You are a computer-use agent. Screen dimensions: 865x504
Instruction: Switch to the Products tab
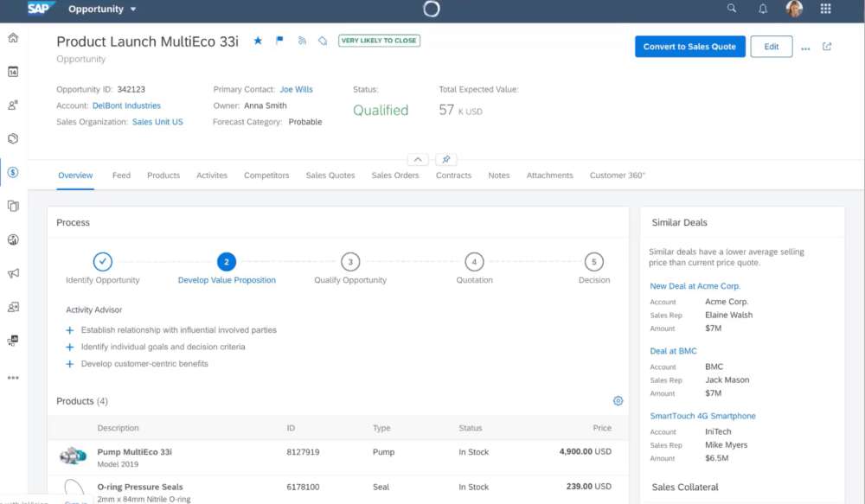tap(163, 175)
